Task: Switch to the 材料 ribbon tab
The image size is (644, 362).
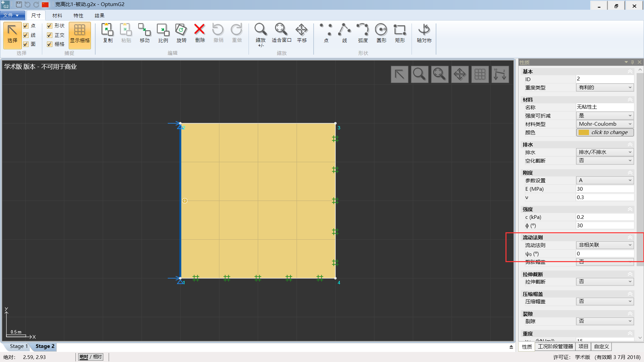Action: tap(57, 16)
